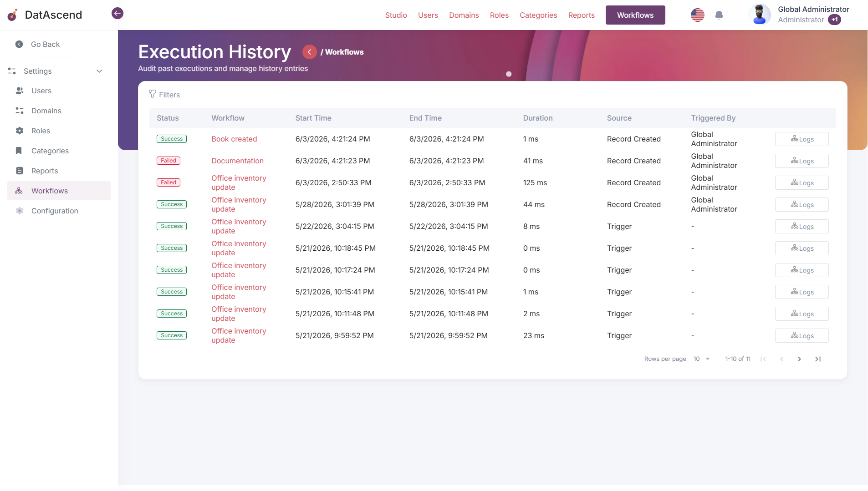Click the red back chevron beside Workflows breadcrumb
Viewport: 868px width, 491px height.
coord(309,52)
